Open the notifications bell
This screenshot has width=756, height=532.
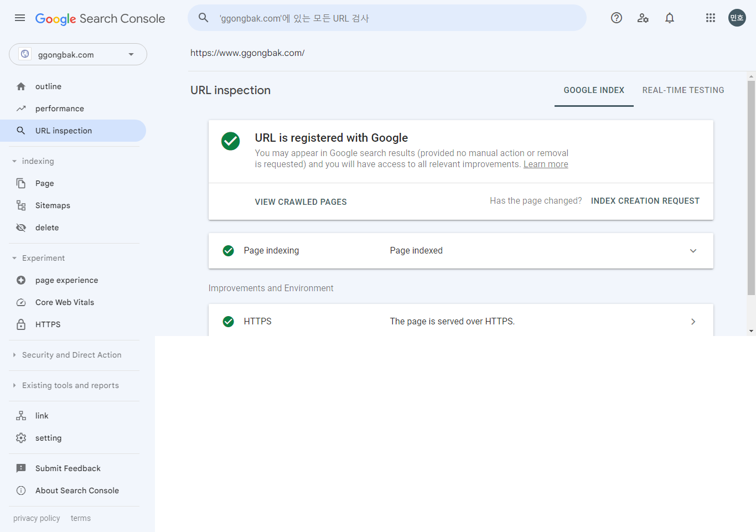(x=669, y=18)
